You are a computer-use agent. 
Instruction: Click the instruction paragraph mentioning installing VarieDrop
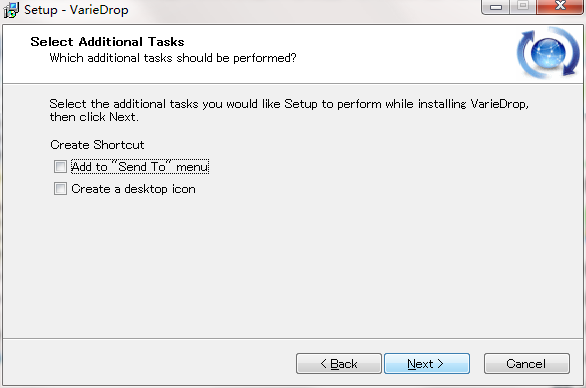(x=289, y=110)
